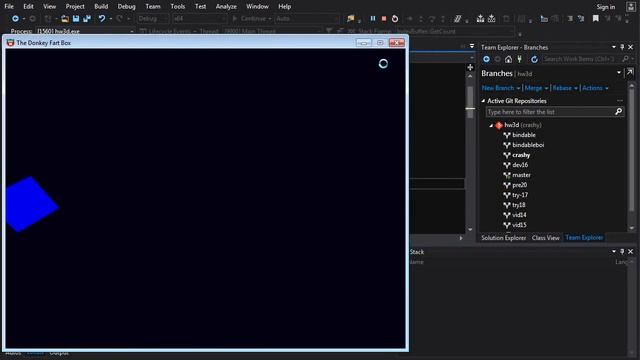Image resolution: width=640 pixels, height=360 pixels.
Task: Pop out the Branches page
Action: 630,72
